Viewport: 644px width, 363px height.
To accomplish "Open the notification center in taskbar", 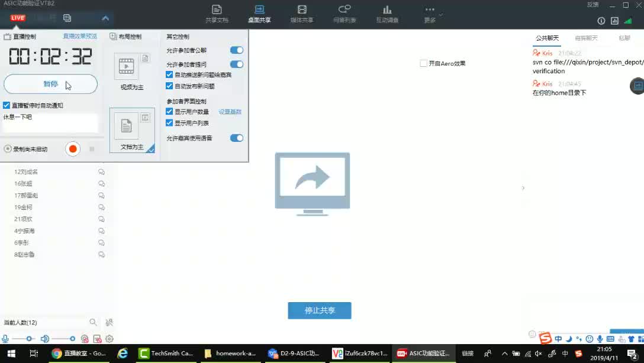I will pyautogui.click(x=633, y=354).
